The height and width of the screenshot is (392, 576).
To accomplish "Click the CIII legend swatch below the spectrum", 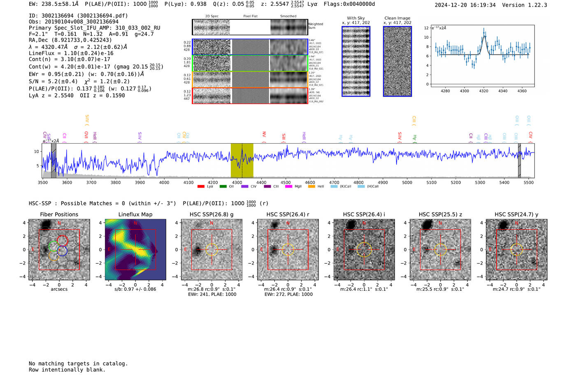I will (x=267, y=187).
